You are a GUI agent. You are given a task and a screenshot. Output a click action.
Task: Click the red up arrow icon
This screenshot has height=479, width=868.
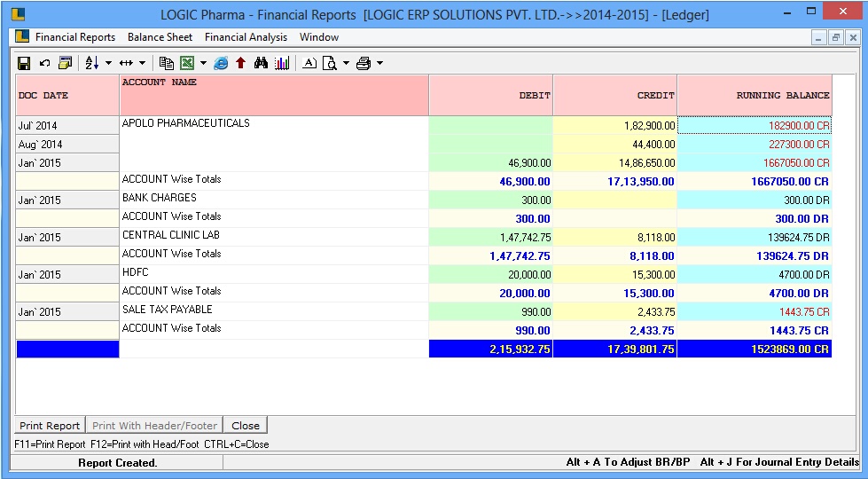click(240, 63)
